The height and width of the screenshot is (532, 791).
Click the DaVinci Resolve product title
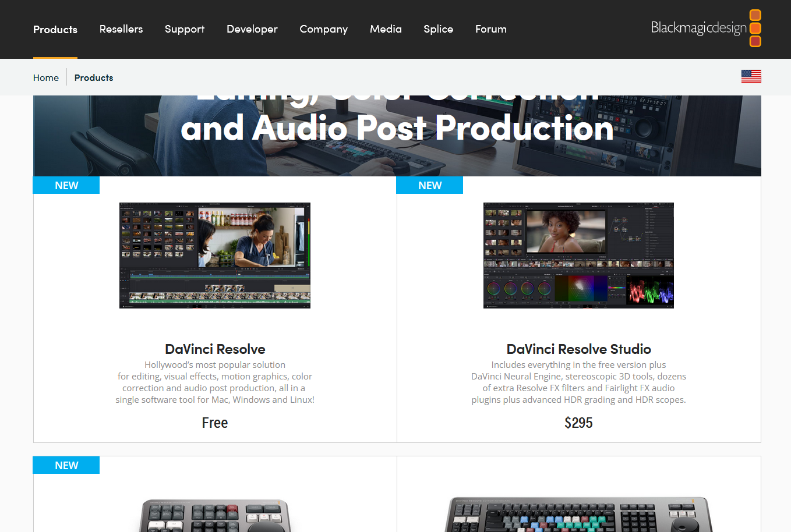215,349
